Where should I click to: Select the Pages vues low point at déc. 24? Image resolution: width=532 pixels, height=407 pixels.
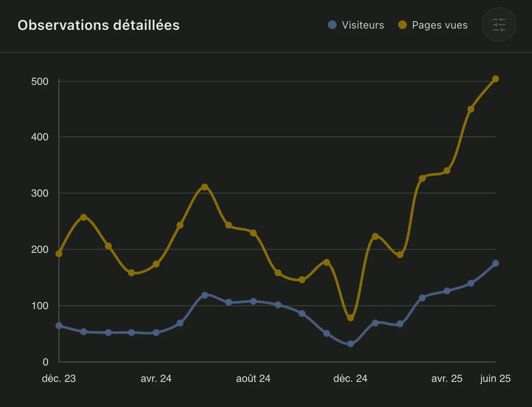pyautogui.click(x=350, y=318)
